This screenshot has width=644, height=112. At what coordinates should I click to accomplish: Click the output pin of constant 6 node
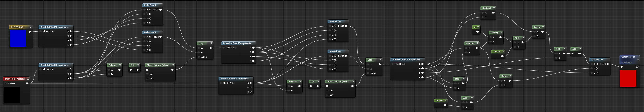tap(477, 32)
